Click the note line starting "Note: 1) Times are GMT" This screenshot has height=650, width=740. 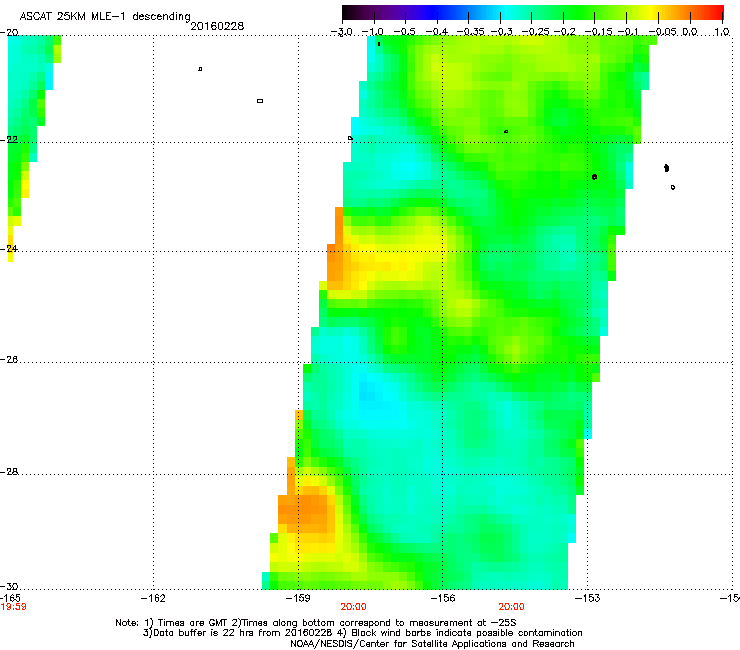[316, 623]
